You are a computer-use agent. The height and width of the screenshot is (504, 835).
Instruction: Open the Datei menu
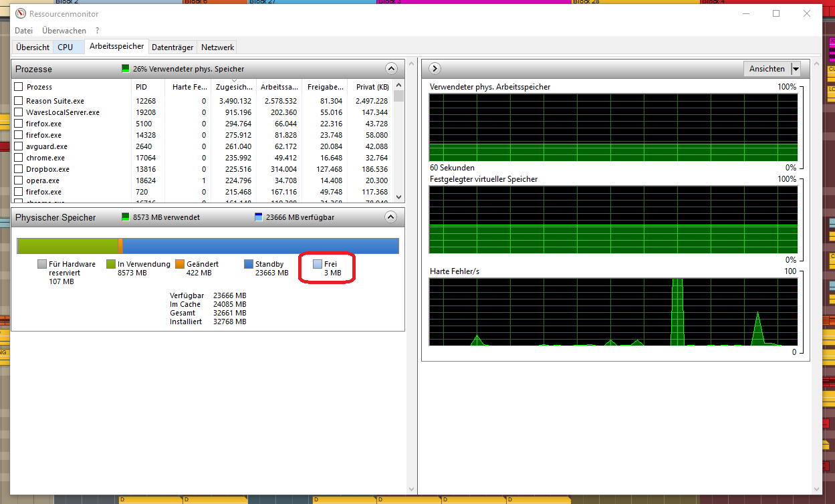[23, 31]
